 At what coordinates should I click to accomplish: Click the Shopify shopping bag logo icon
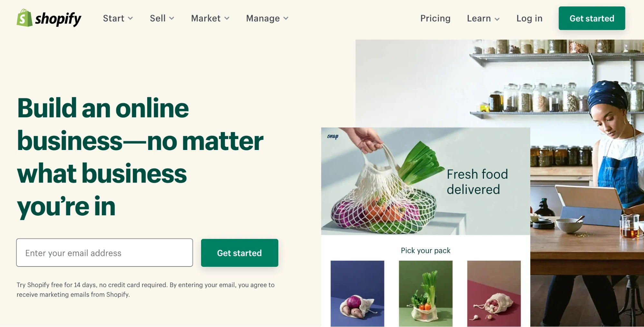[x=24, y=18]
